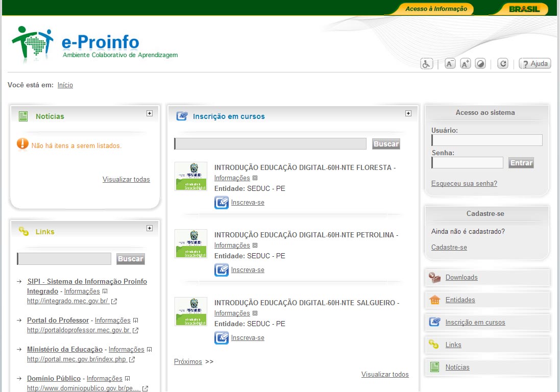Click Buscar button in Links panel
This screenshot has height=392, width=560.
coord(130,259)
